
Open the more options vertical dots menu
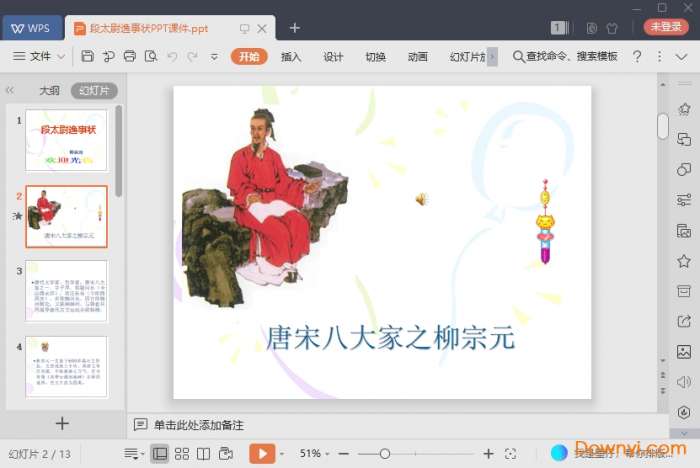tap(659, 56)
